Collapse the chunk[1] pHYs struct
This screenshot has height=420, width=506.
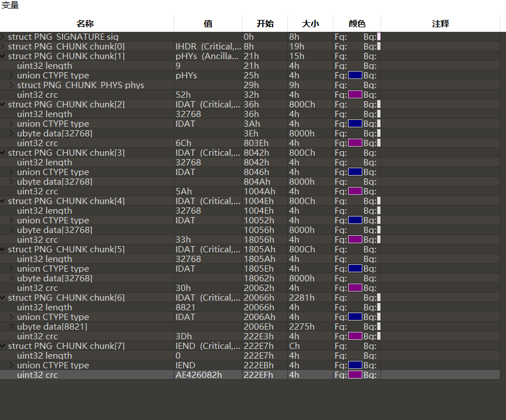(x=3, y=56)
